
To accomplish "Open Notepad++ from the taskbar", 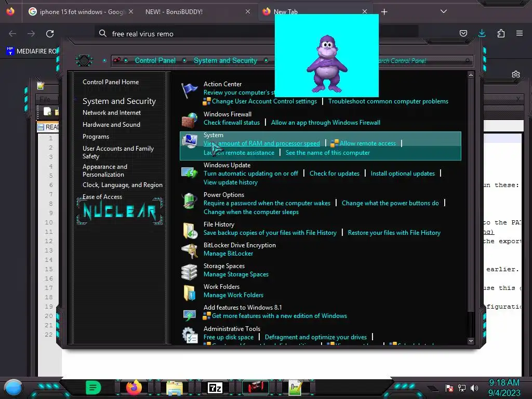I will point(295,388).
